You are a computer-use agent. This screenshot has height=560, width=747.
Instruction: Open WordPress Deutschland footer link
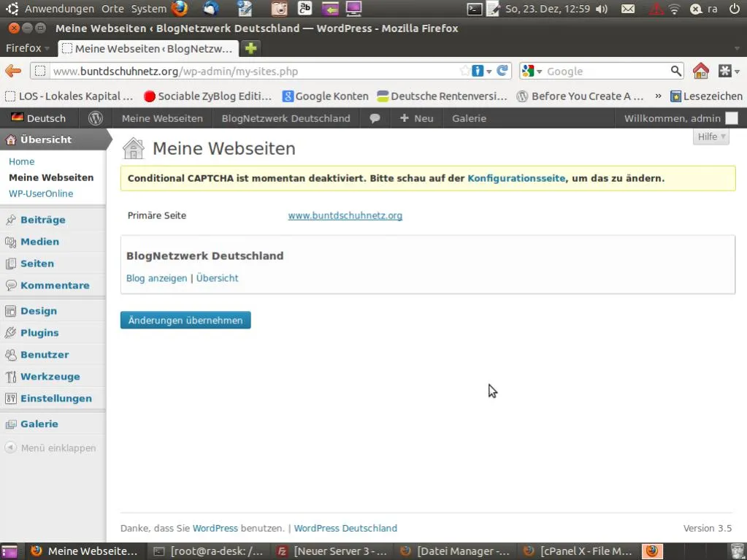tap(345, 528)
